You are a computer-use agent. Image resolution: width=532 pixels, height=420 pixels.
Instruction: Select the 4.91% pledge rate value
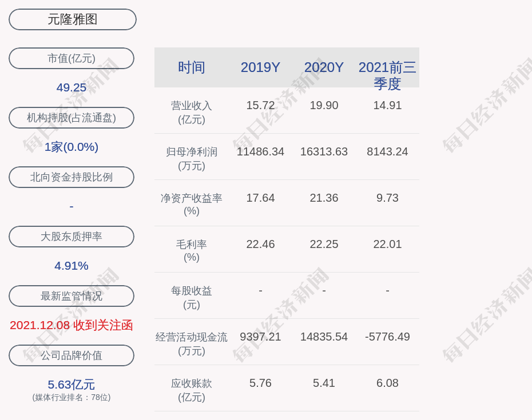point(72,266)
